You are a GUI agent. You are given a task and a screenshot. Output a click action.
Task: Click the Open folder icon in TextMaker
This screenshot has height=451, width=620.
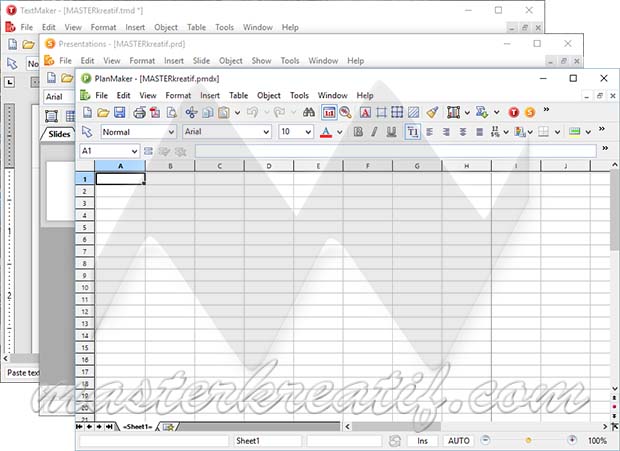pos(28,44)
